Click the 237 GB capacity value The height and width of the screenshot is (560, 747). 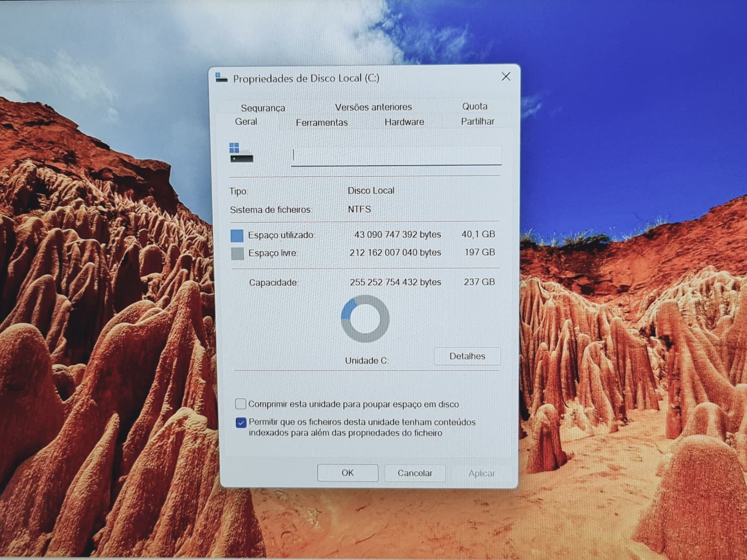click(479, 282)
